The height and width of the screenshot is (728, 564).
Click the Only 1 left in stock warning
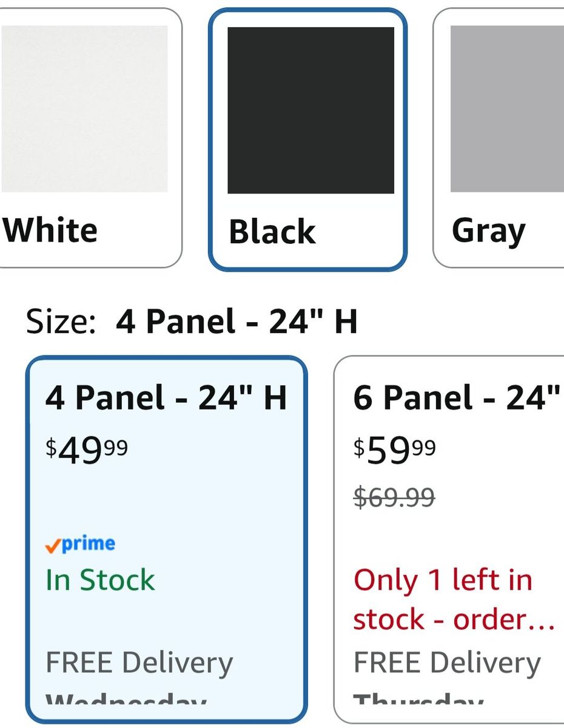click(454, 599)
